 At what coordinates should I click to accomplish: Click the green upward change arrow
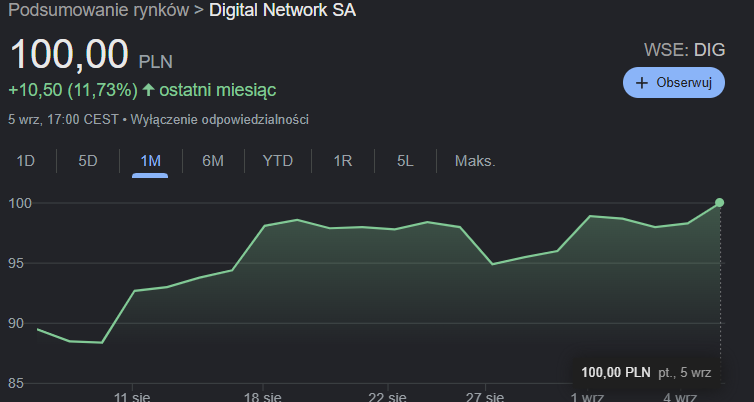pos(149,89)
